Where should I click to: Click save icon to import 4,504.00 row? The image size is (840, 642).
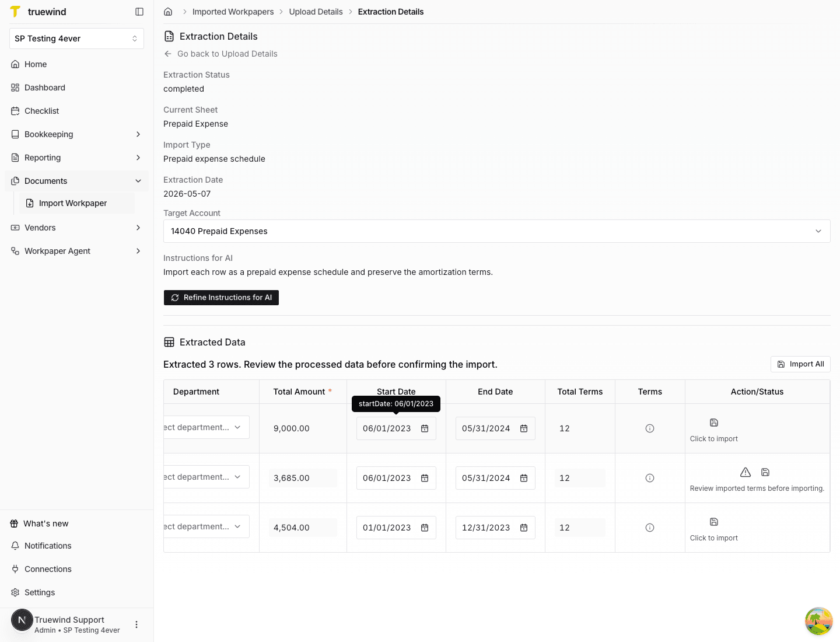714,522
